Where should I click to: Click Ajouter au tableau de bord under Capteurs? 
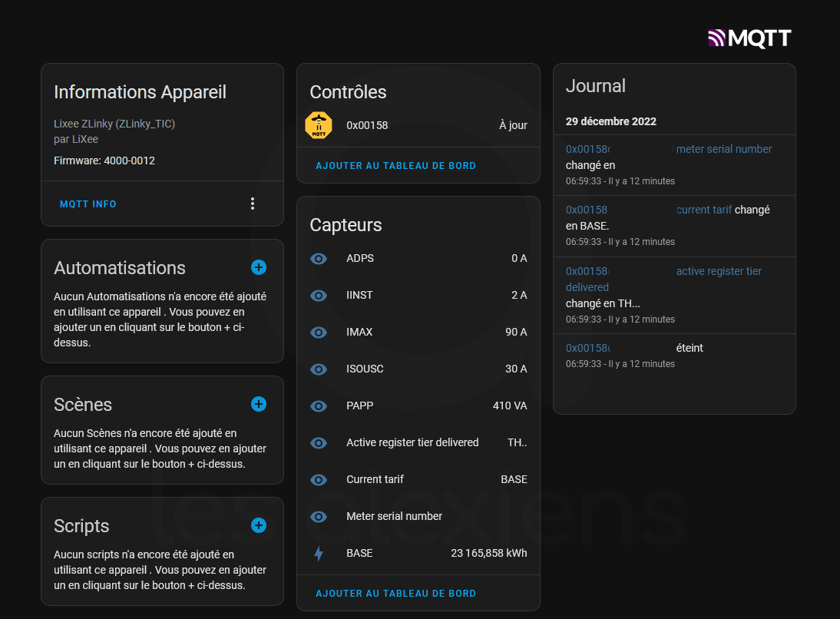[x=396, y=594]
